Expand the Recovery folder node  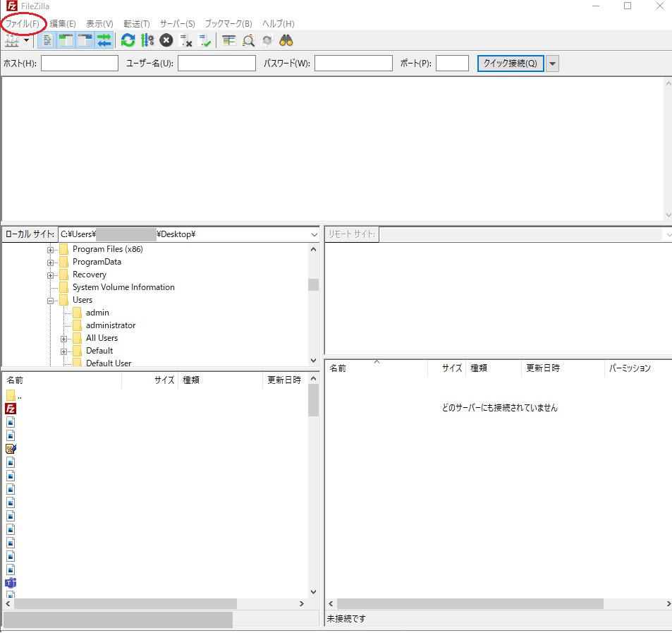tap(50, 275)
